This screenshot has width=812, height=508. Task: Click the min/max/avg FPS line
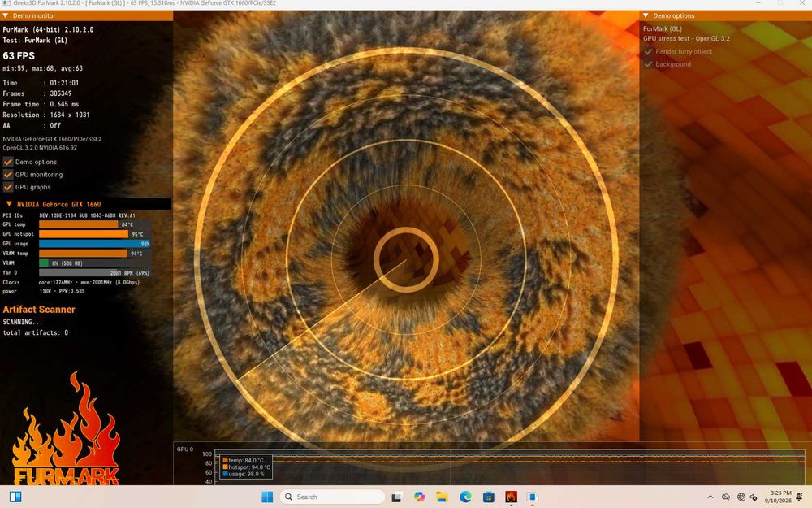[42, 68]
